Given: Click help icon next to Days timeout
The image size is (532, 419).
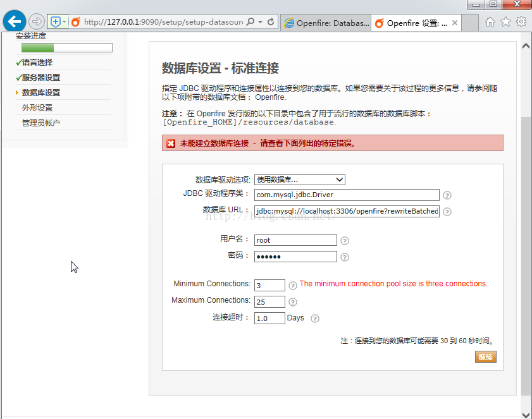Looking at the screenshot, I should pos(315,319).
